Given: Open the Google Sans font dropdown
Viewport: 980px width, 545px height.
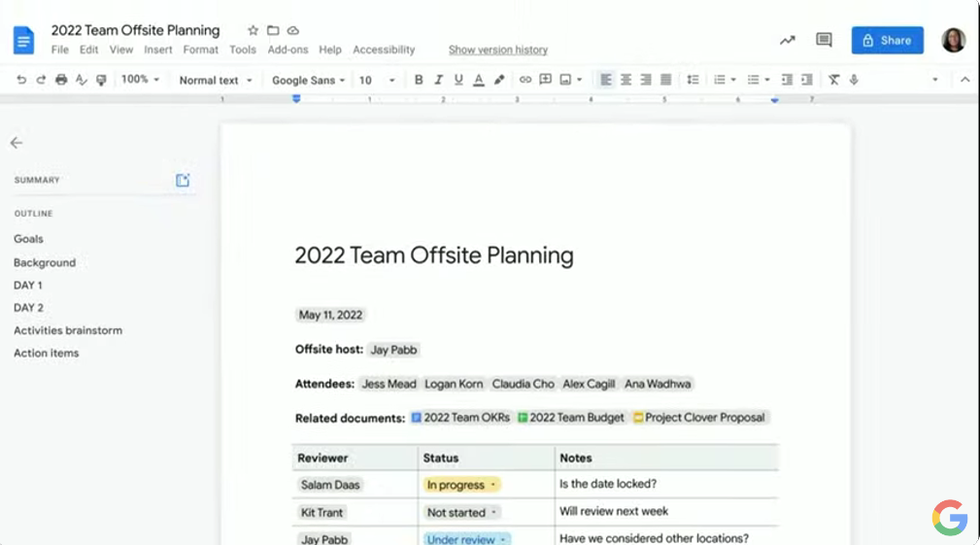Looking at the screenshot, I should click(308, 80).
